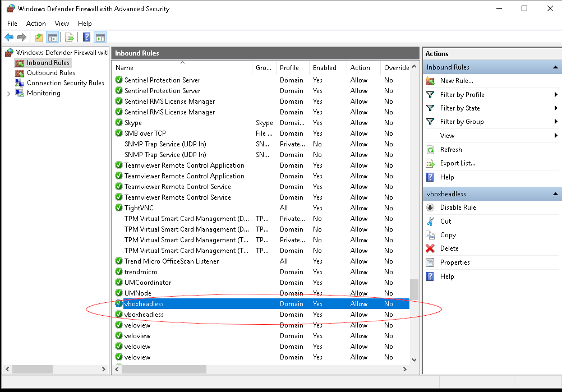The image size is (562, 392).
Task: Click the Disable Rule down-arrow icon
Action: pyautogui.click(x=430, y=207)
